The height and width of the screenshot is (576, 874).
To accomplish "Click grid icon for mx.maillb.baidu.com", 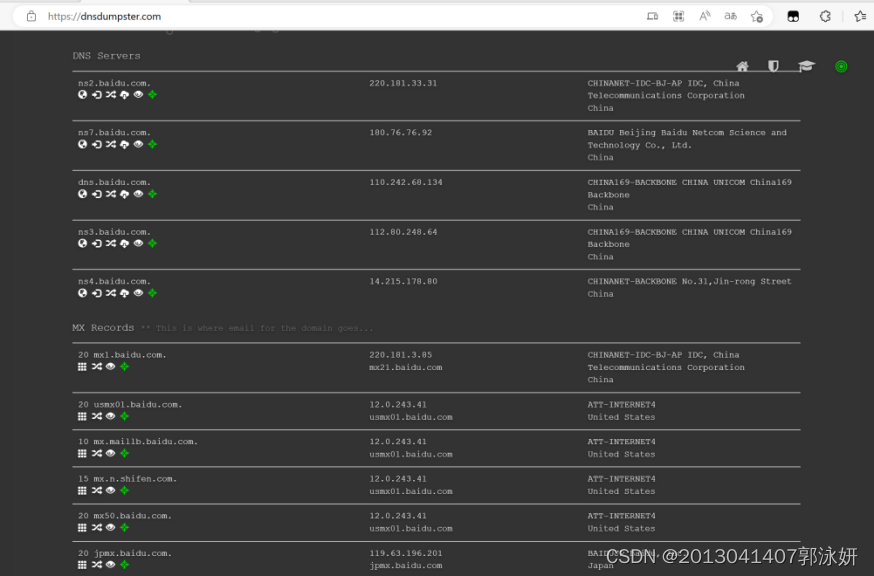I will coord(82,453).
